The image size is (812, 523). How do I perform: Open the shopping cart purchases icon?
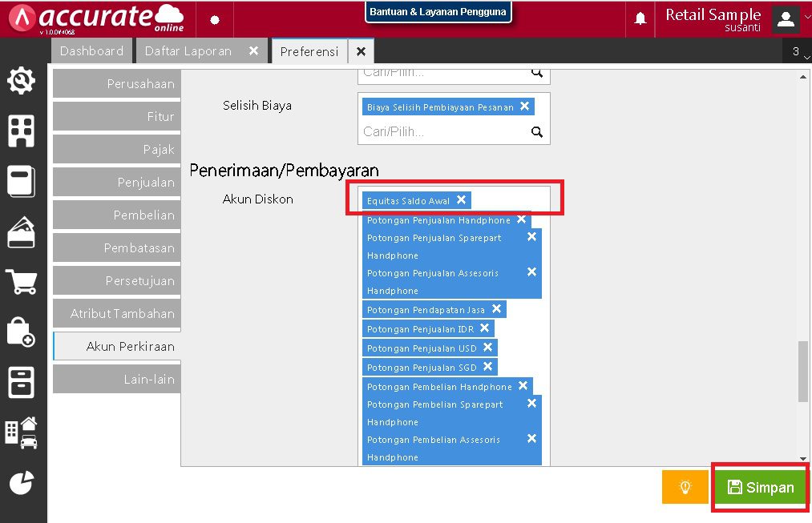pos(22,281)
